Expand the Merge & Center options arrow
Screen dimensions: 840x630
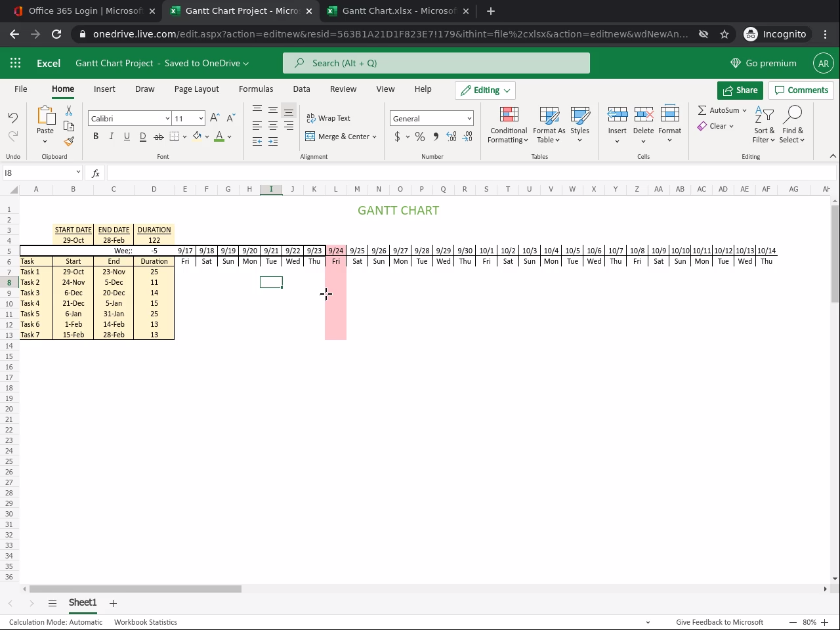pyautogui.click(x=375, y=136)
